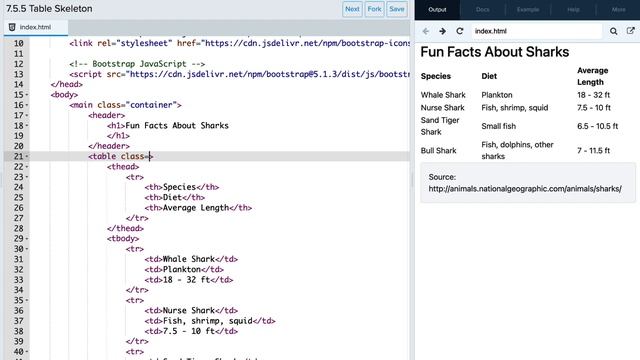The height and width of the screenshot is (360, 640).
Task: Click the Save button
Action: point(397,9)
